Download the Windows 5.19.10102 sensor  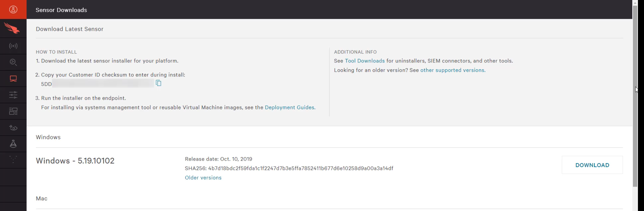[592, 165]
